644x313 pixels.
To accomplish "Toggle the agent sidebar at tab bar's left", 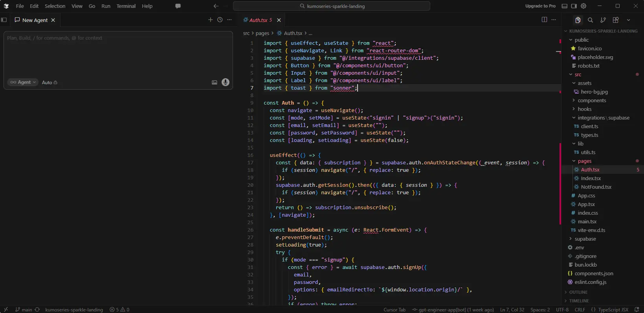I will (4, 20).
